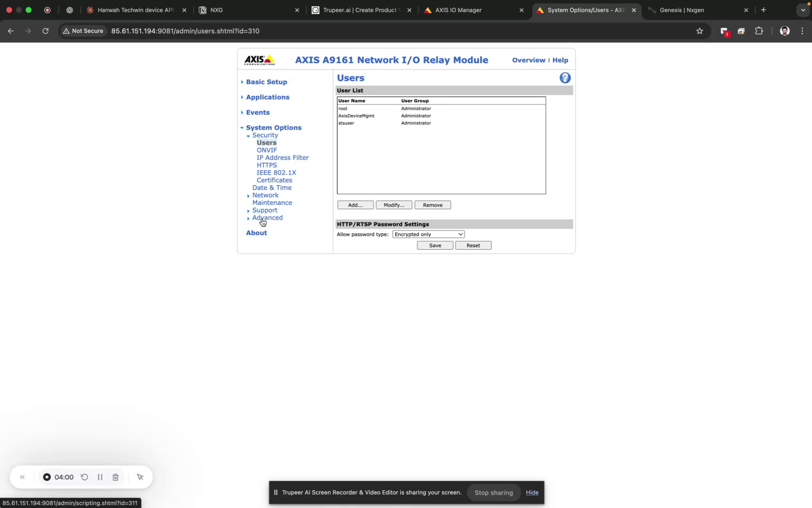The width and height of the screenshot is (812, 508).
Task: Open the Users help question mark icon
Action: 564,77
